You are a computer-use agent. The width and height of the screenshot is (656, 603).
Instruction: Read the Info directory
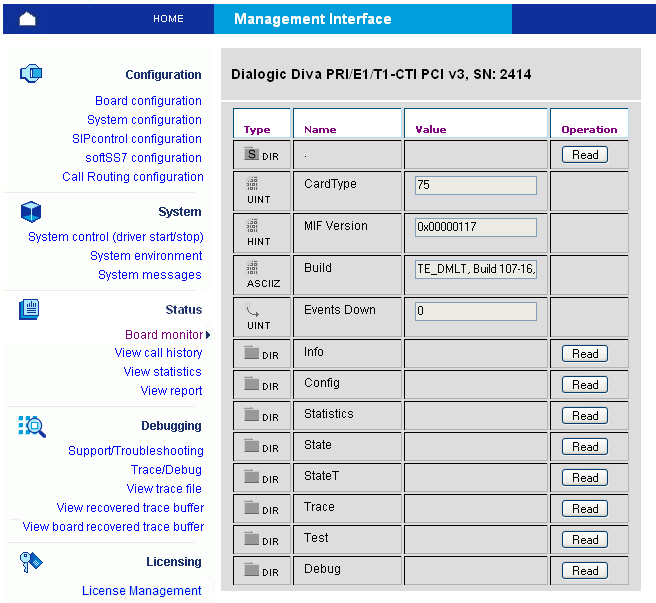point(584,354)
